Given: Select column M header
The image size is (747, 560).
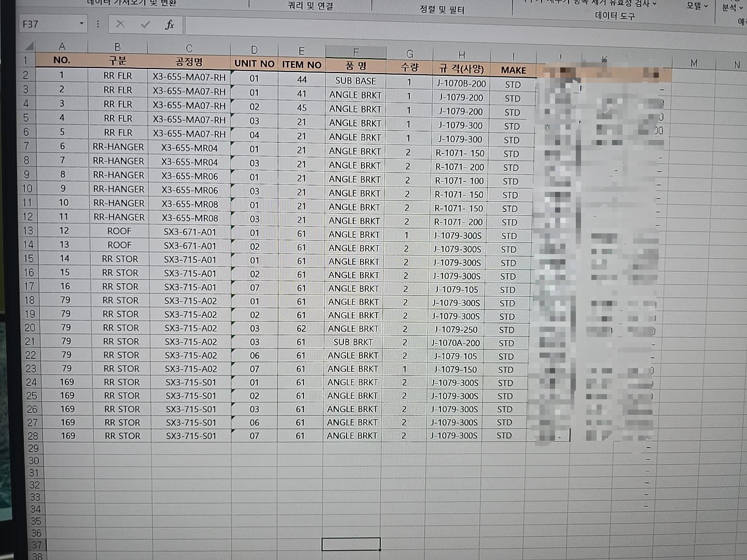Looking at the screenshot, I should pos(694,63).
